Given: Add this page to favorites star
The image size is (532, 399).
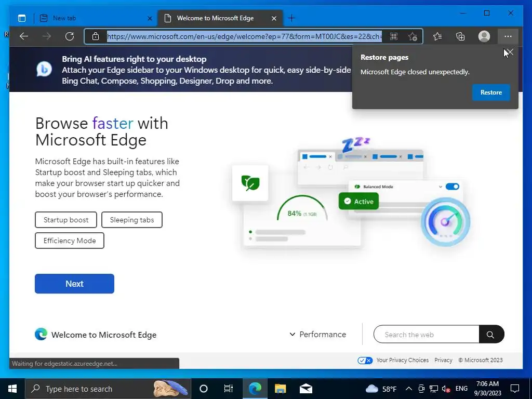Looking at the screenshot, I should (x=413, y=36).
